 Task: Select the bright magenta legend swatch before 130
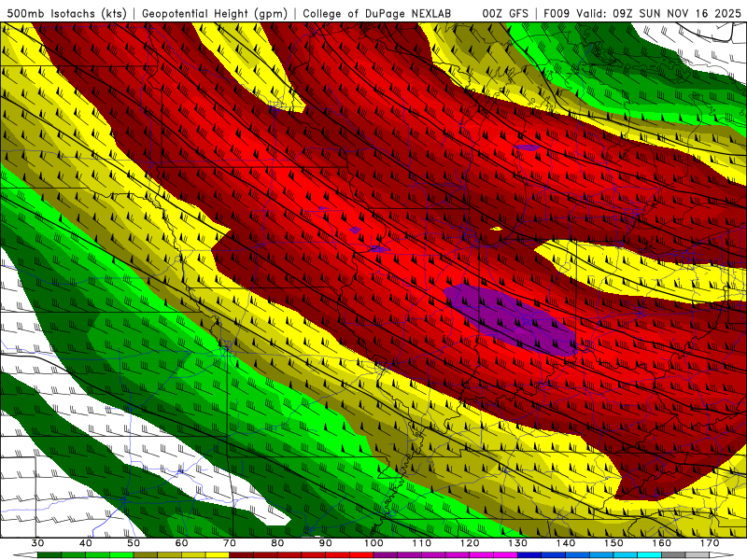506,555
